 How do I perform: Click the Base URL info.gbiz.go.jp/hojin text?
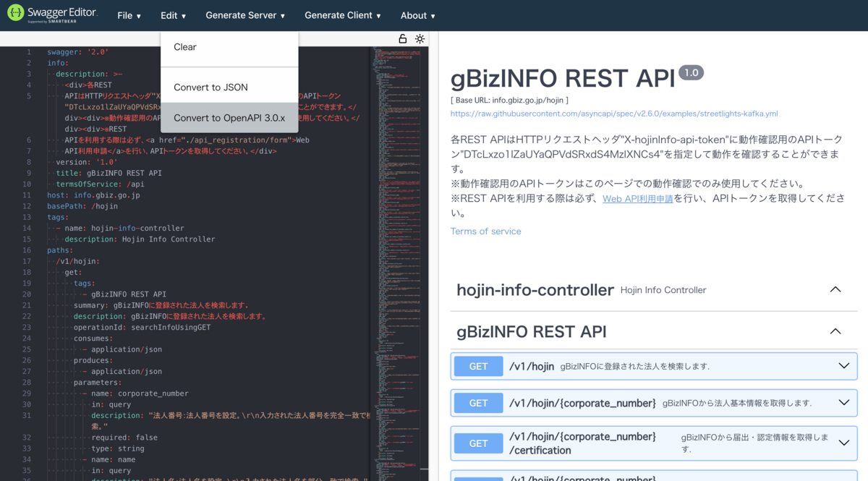[x=509, y=100]
